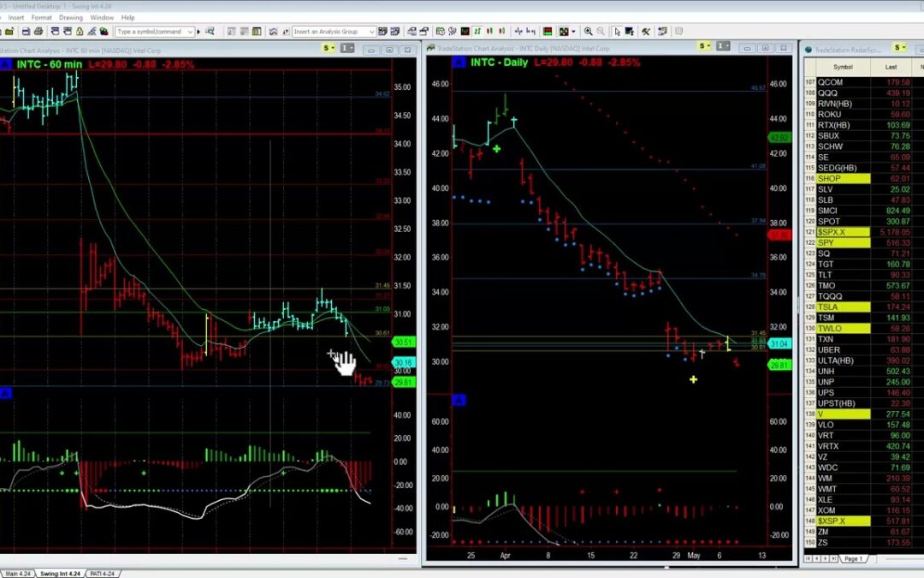The width and height of the screenshot is (924, 578).
Task: Open the Format menu
Action: [x=41, y=18]
